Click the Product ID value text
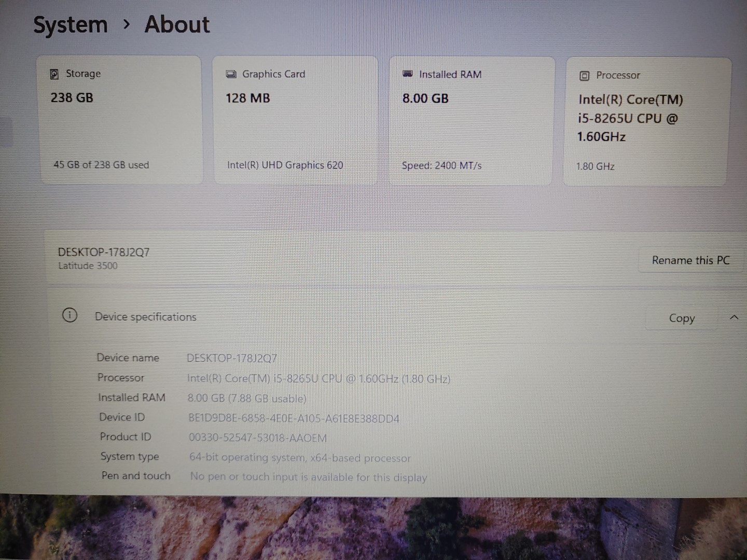 click(x=257, y=438)
